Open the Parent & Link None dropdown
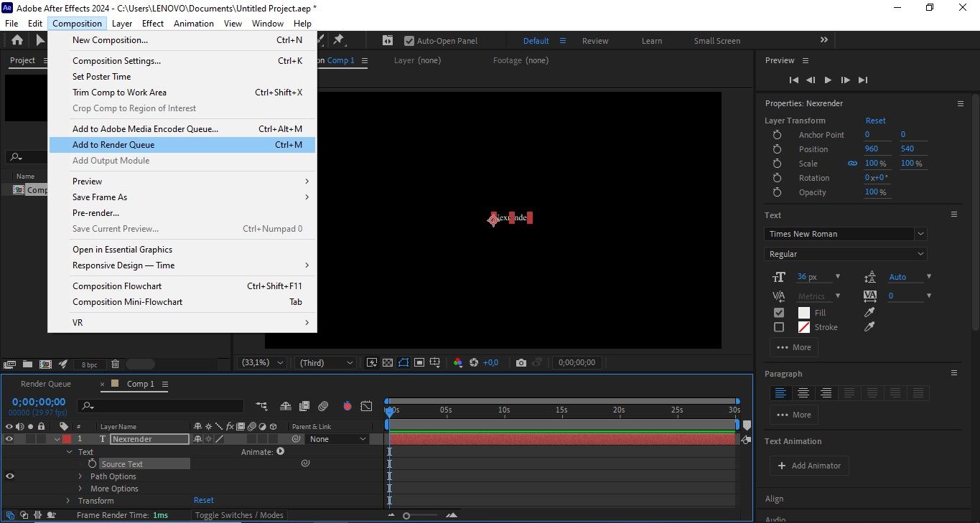980x523 pixels. (x=336, y=438)
